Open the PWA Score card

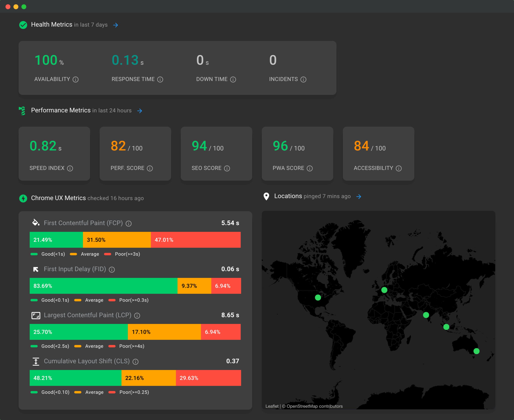pyautogui.click(x=297, y=154)
